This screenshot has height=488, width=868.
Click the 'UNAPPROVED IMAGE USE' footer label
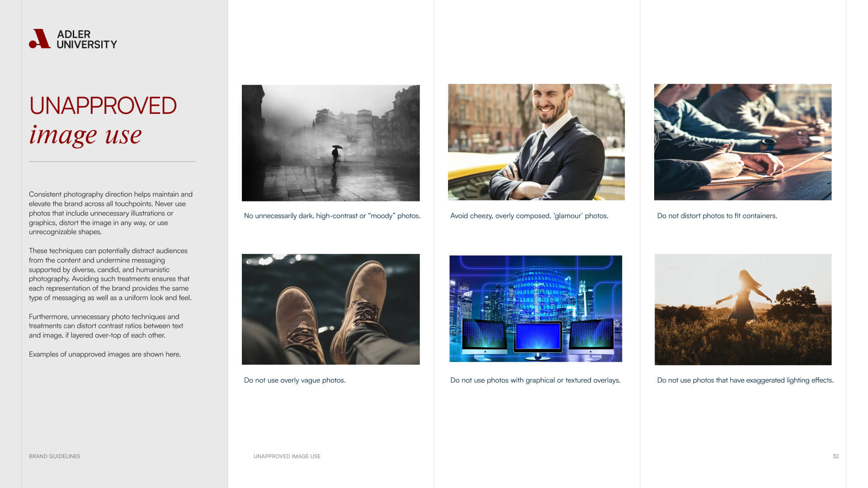coord(287,456)
